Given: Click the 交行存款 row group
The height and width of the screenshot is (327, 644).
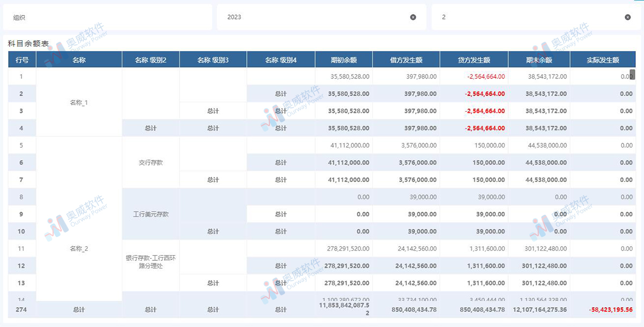Looking at the screenshot, I should tap(151, 163).
